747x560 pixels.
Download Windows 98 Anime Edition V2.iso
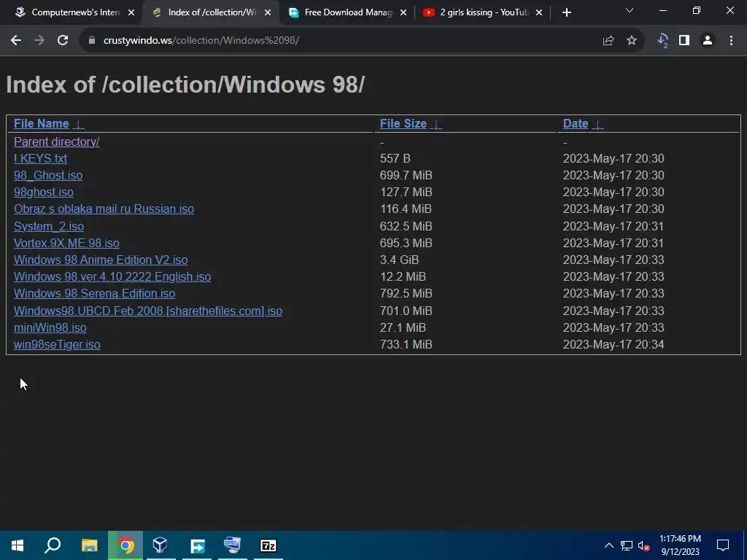[x=101, y=260]
